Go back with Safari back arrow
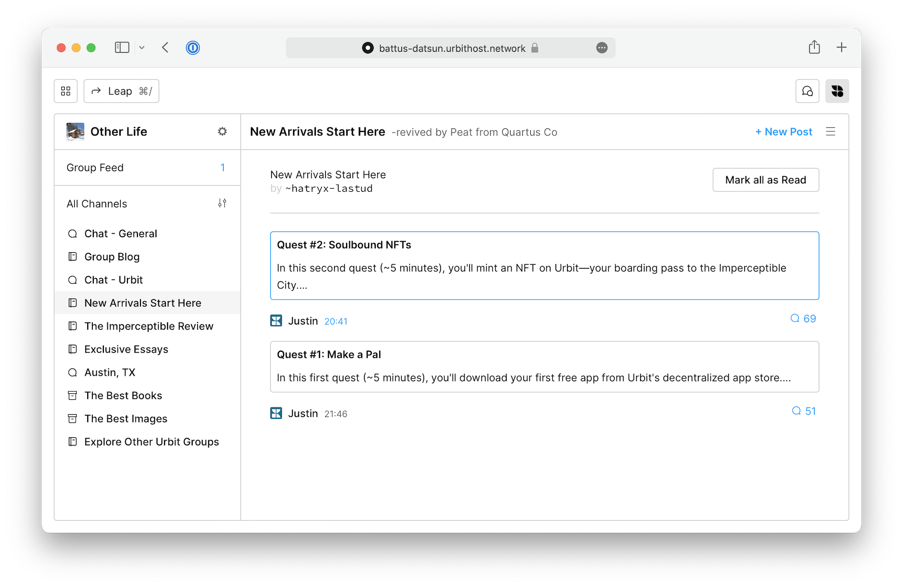This screenshot has width=903, height=588. [165, 48]
